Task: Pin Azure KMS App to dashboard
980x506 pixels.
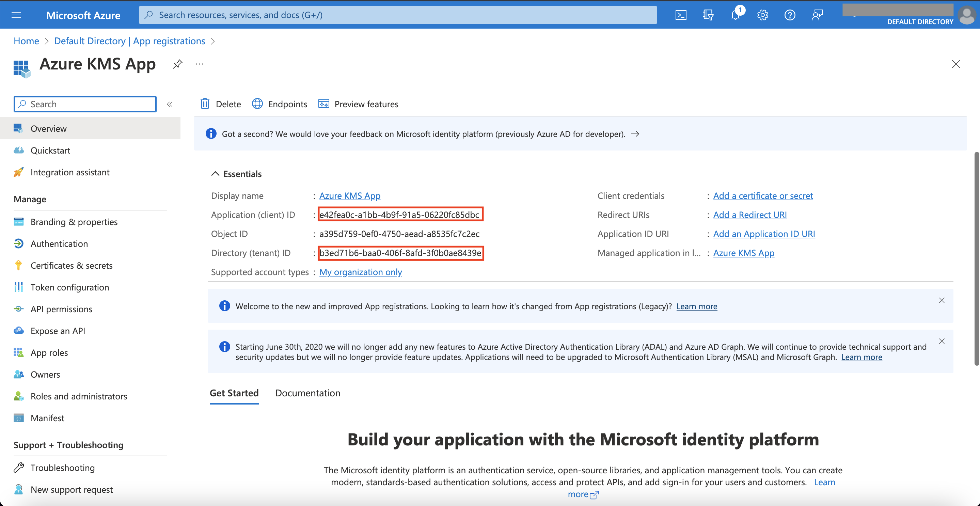Action: click(177, 64)
